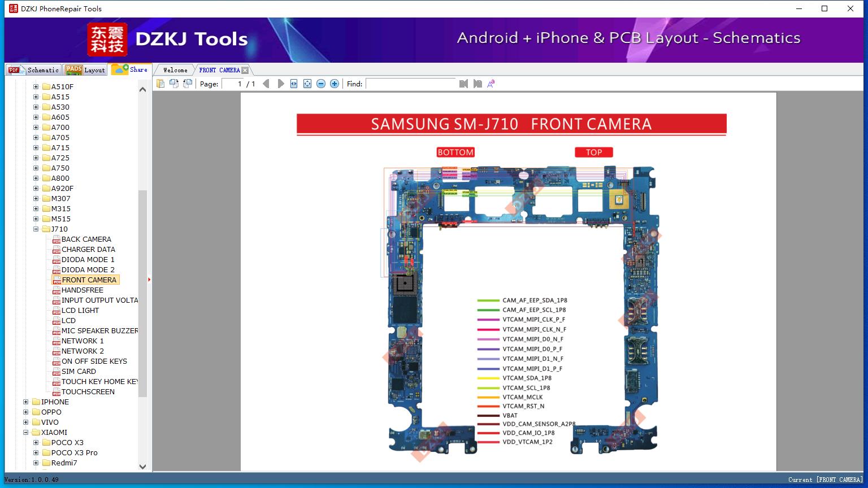868x488 pixels.
Task: Click the TOP board label
Action: pyautogui.click(x=594, y=152)
